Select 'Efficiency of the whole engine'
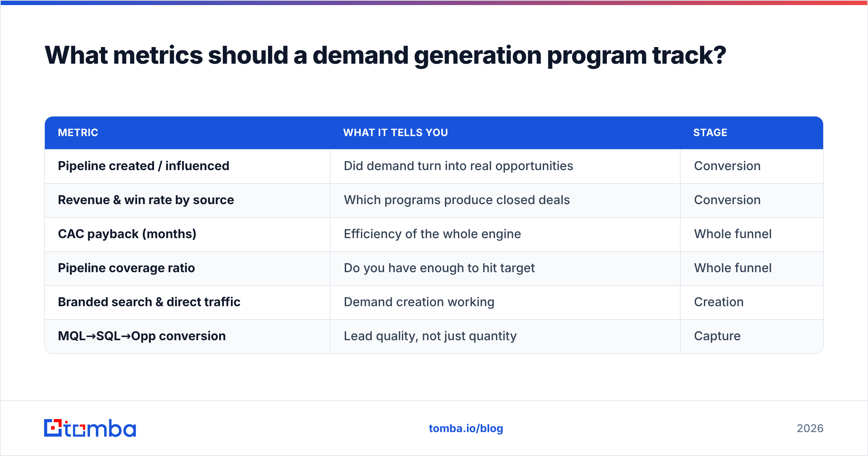868x456 pixels. coord(433,234)
